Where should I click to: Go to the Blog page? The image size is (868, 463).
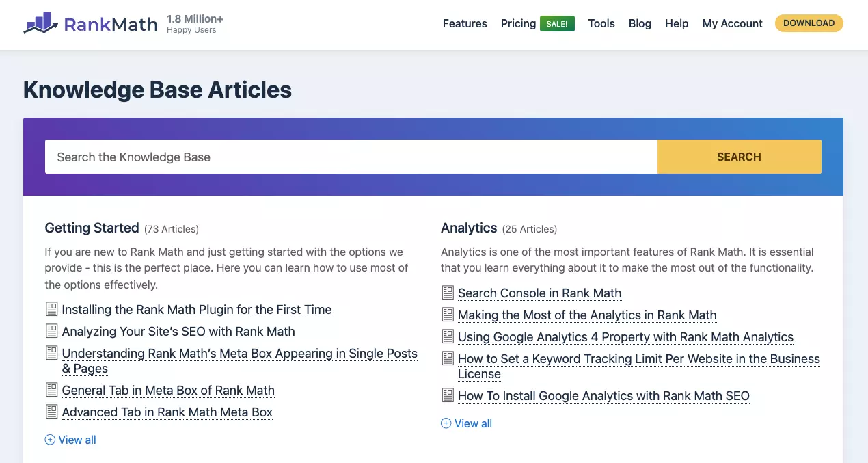(640, 23)
